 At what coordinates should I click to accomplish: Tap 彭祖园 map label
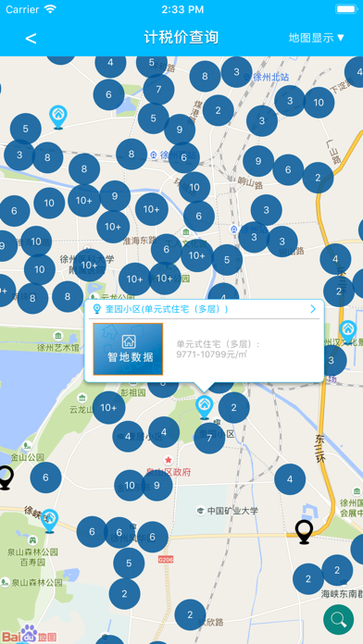tap(132, 392)
